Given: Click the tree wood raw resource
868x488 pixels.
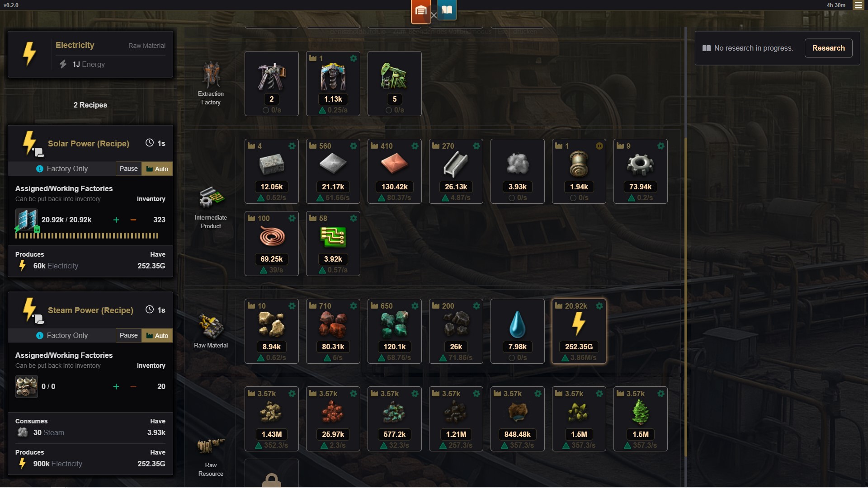Looking at the screenshot, I should click(x=640, y=419).
